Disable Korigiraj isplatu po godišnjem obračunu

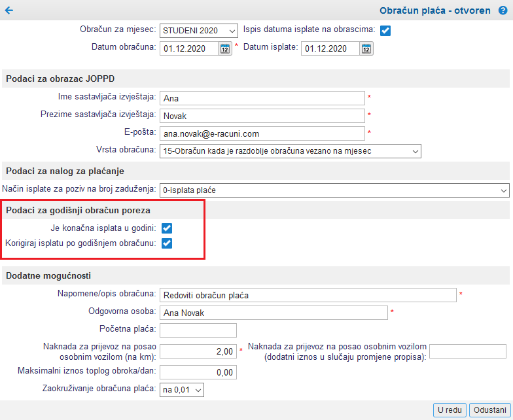[x=167, y=243]
